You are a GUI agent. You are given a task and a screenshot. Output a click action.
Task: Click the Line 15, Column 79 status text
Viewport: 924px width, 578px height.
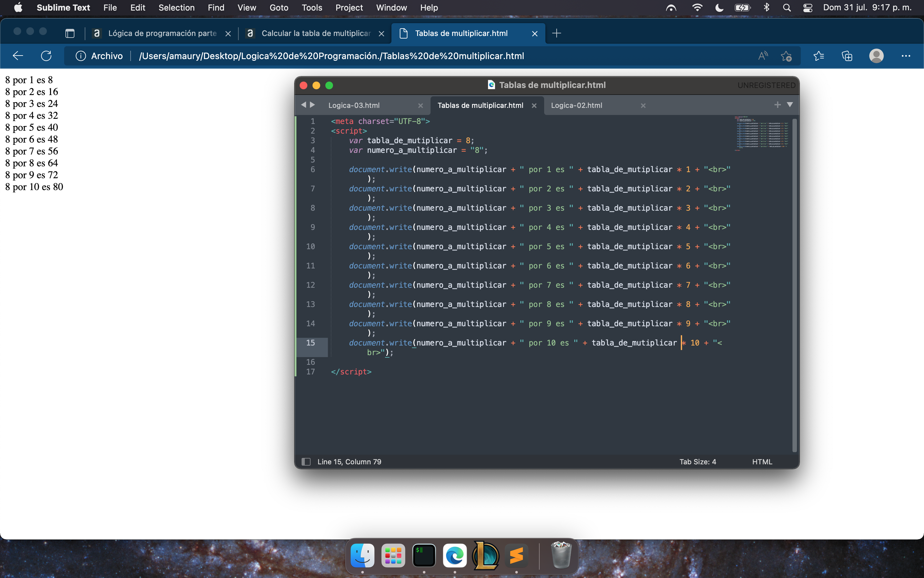tap(349, 462)
